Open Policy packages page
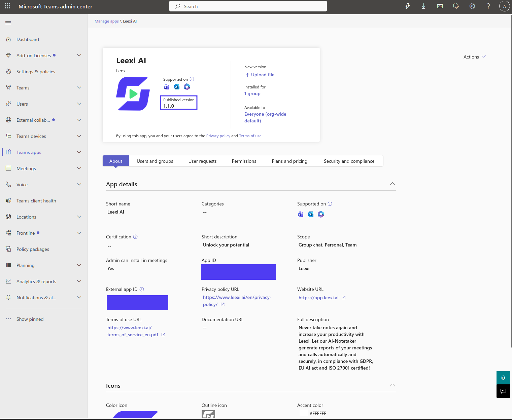The height and width of the screenshot is (420, 512). (x=33, y=249)
